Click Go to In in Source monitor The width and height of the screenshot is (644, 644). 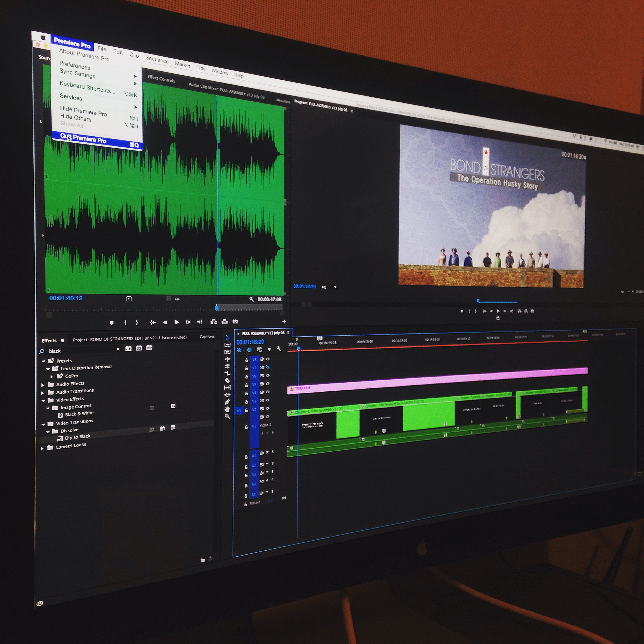click(x=153, y=322)
